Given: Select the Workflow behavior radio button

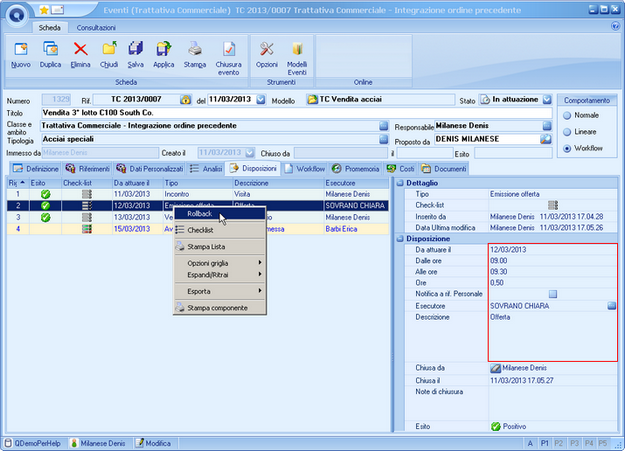Looking at the screenshot, I should (x=567, y=148).
